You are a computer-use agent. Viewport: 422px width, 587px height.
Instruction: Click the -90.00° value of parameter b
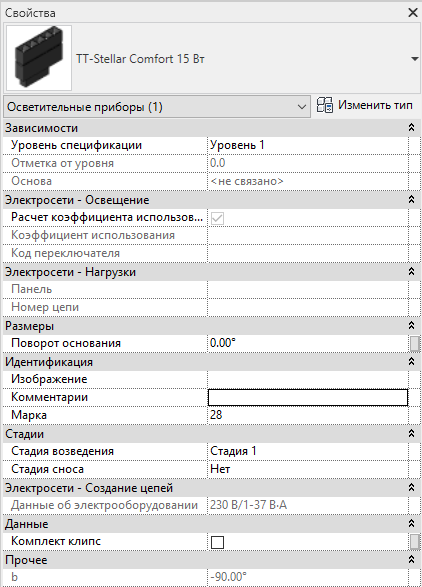pyautogui.click(x=228, y=577)
